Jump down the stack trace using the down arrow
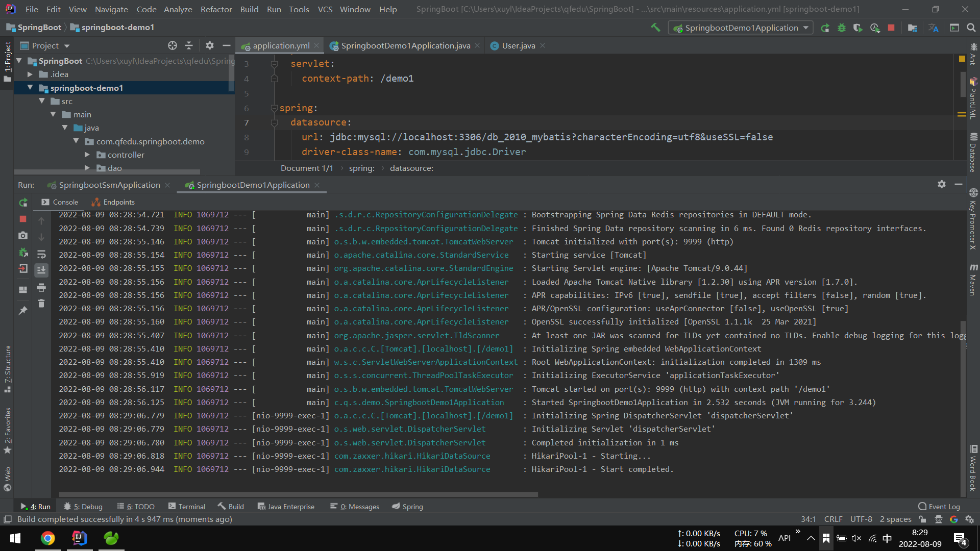This screenshot has height=551, width=980. tap(41, 237)
